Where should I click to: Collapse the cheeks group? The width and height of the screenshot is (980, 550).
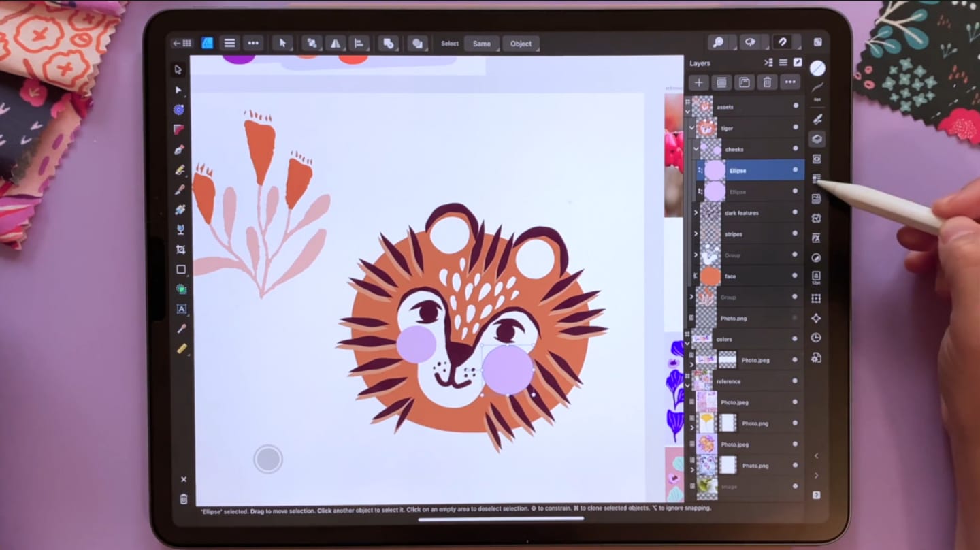[x=696, y=149]
